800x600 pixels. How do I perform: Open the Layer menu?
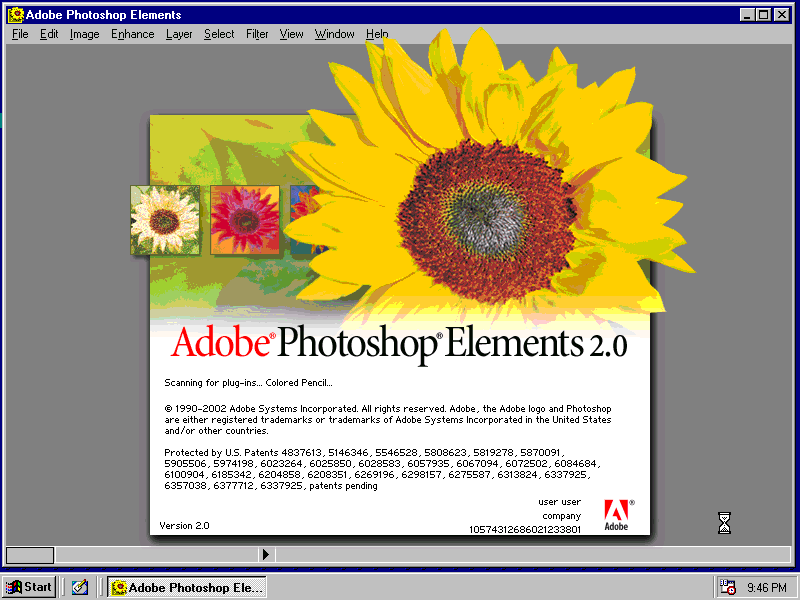[x=179, y=34]
